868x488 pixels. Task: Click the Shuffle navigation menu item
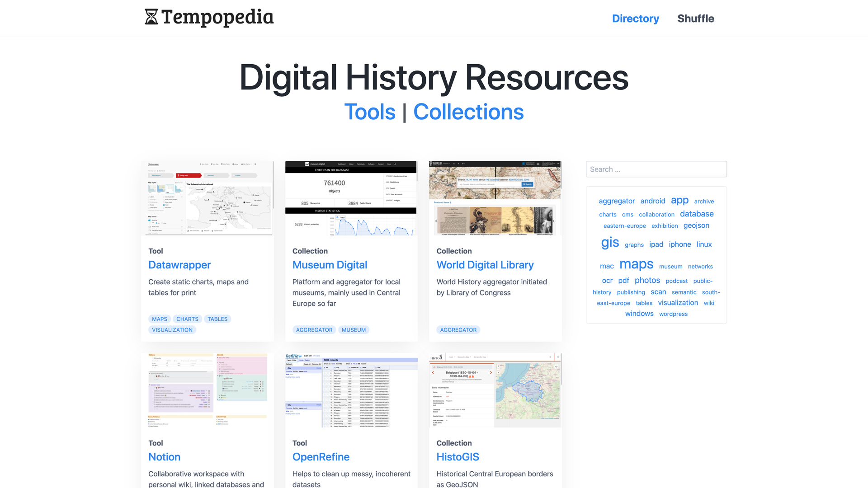point(696,18)
